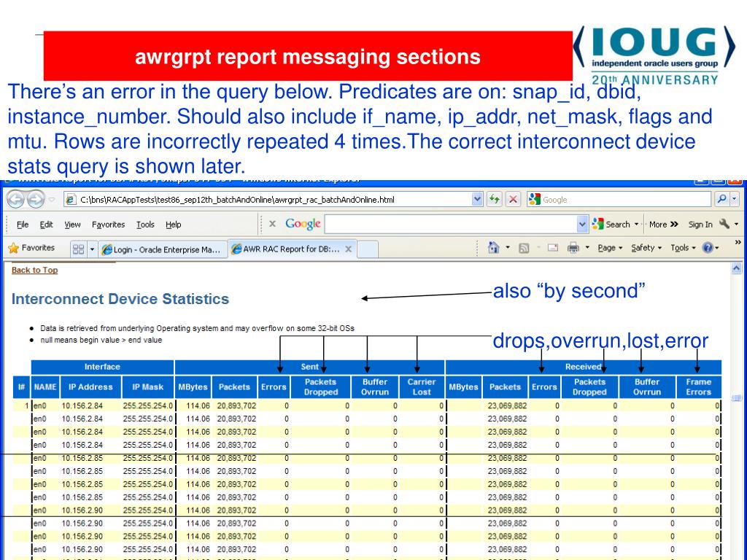
Task: Click the Google toolbar search input field
Action: (x=451, y=225)
